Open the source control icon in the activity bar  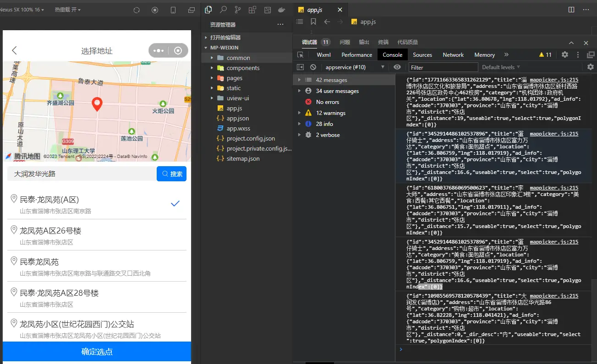[238, 10]
